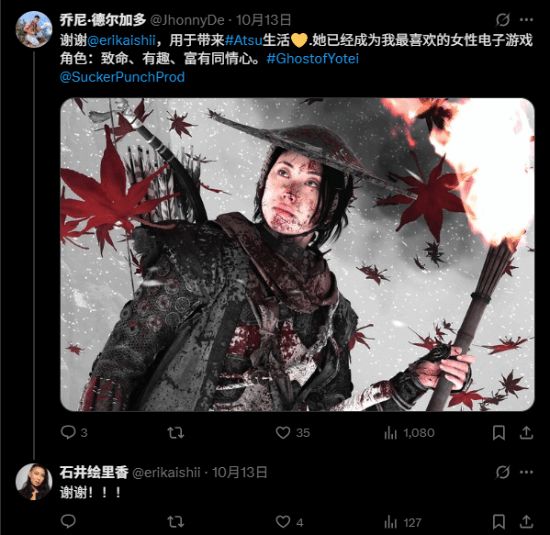550x535 pixels.
Task: Open the @SuckerPunchProd mention link
Action: (122, 77)
